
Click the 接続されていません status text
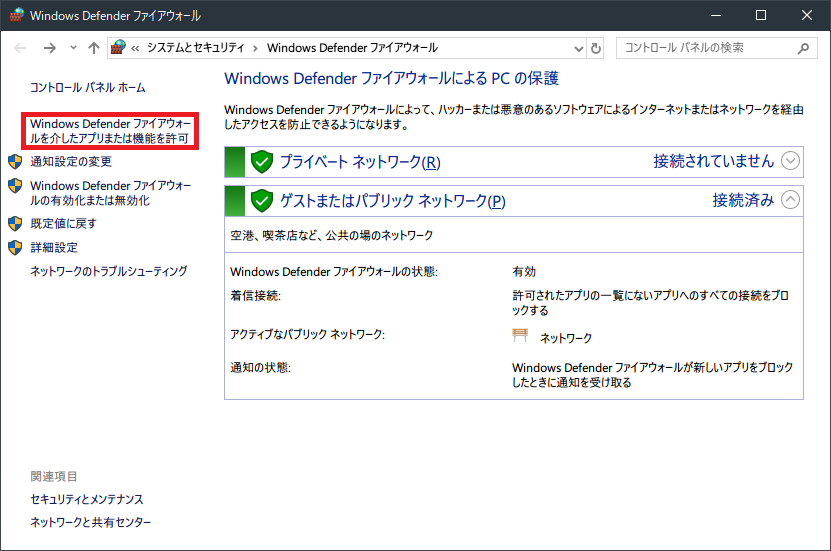coord(714,161)
